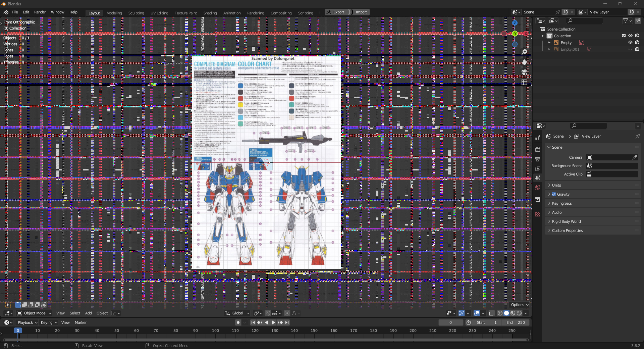Open the World properties tab icon
Screen dimensions: 644x349
pyautogui.click(x=538, y=187)
